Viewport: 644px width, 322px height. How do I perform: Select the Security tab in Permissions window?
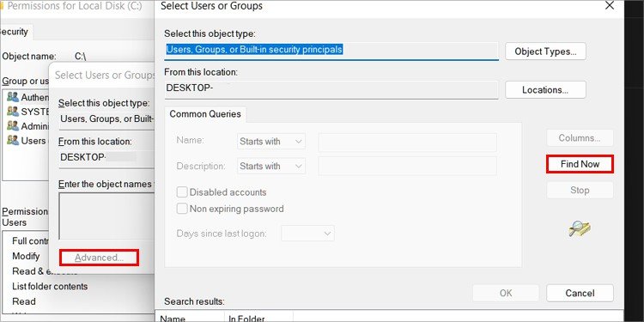pos(15,32)
